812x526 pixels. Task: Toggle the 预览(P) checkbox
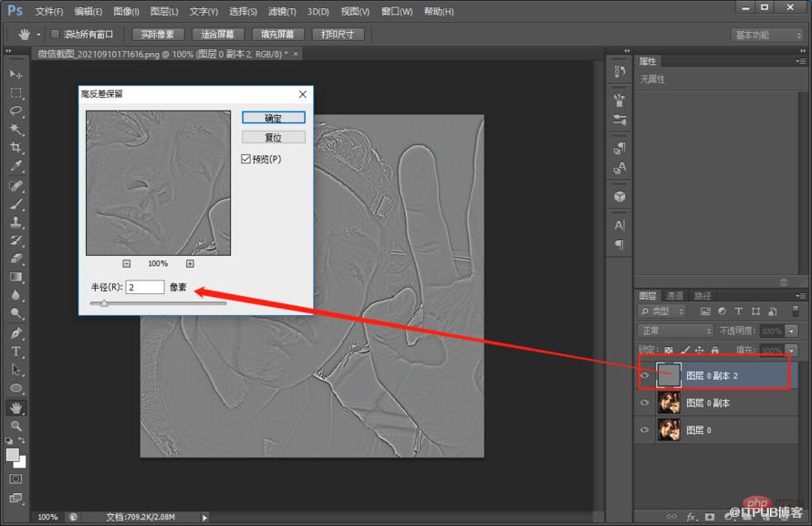tap(246, 159)
